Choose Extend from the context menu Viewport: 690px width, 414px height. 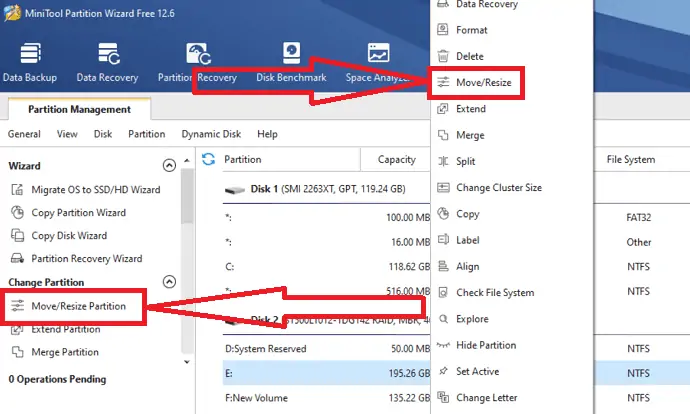pyautogui.click(x=471, y=109)
